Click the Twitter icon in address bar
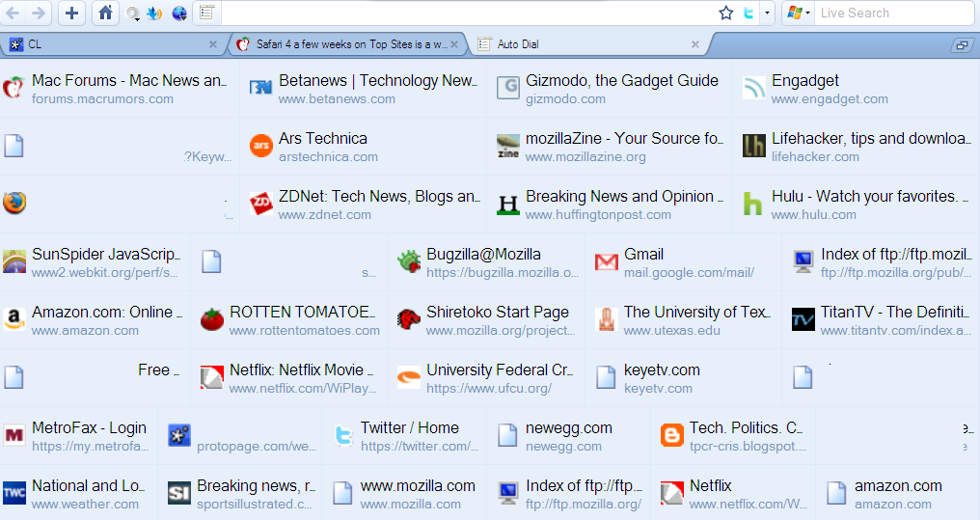The image size is (980, 520). point(749,13)
